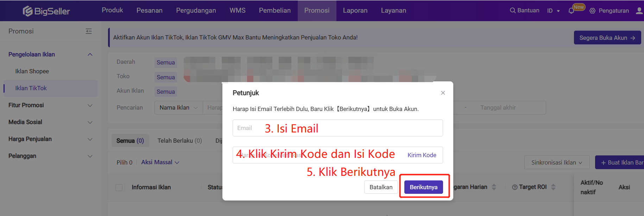Click the Segera Buka Akun button

[x=607, y=38]
